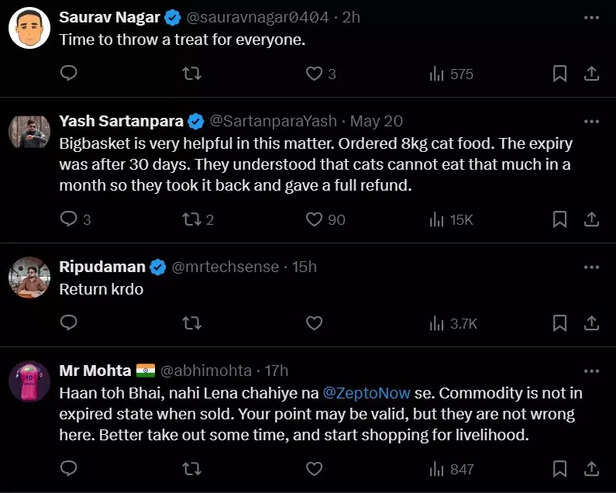Click Yash Sartanpara's profile avatar

pyautogui.click(x=30, y=131)
